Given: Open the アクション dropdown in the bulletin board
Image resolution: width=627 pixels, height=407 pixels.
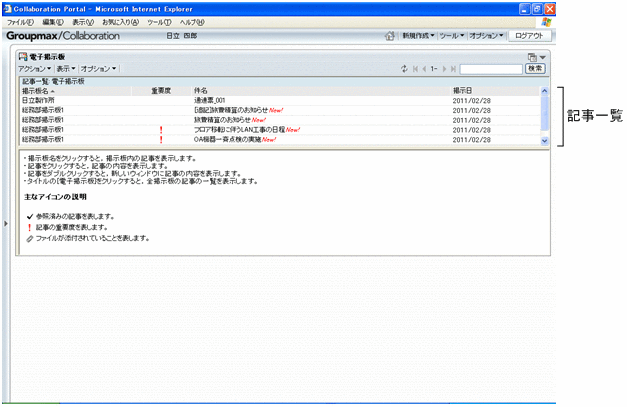Looking at the screenshot, I should point(34,69).
